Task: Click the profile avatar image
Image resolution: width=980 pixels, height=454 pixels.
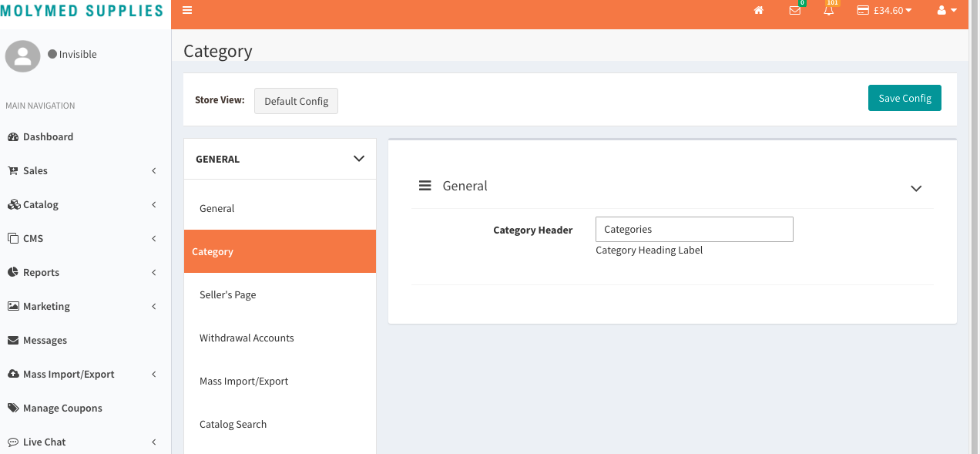Action: pyautogui.click(x=22, y=56)
